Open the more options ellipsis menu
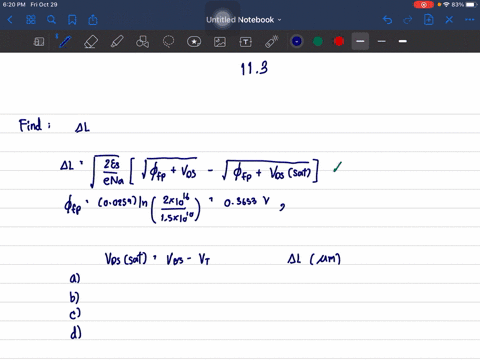 470,20
